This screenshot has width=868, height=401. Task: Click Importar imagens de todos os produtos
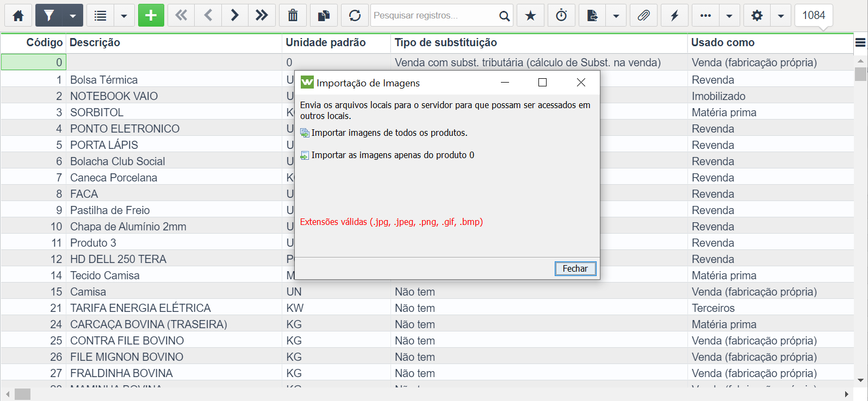point(389,133)
